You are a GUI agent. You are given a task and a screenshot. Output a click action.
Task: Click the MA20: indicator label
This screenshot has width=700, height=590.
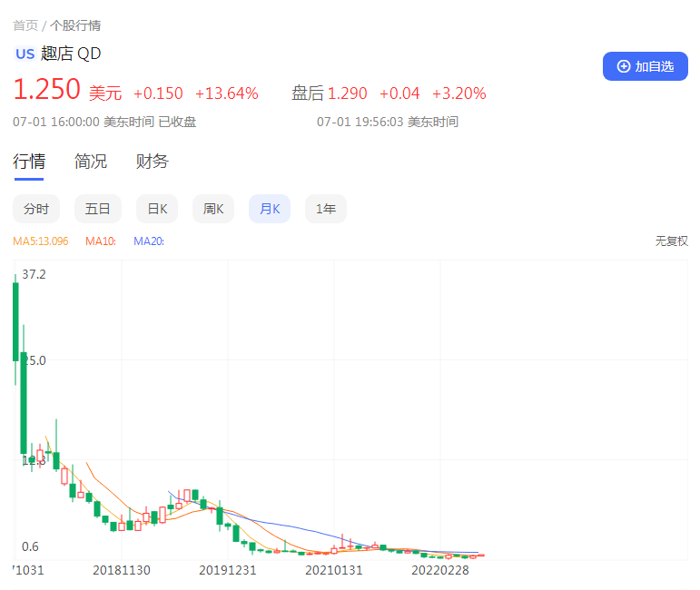coord(149,241)
